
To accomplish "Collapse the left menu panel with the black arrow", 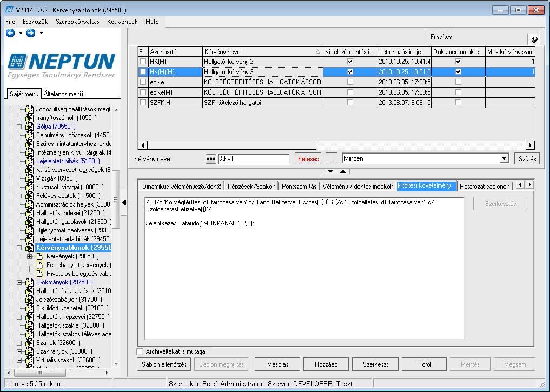I will (124, 202).
